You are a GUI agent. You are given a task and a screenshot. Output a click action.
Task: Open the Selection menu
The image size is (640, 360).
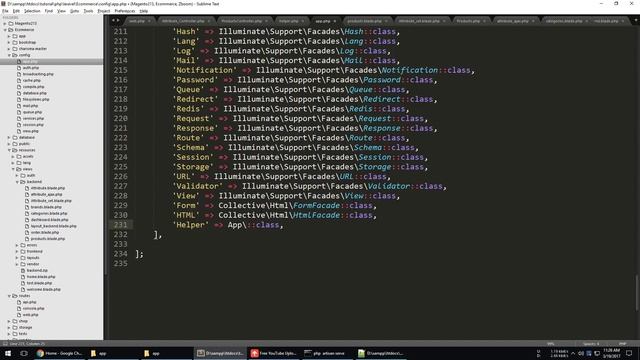pos(32,11)
